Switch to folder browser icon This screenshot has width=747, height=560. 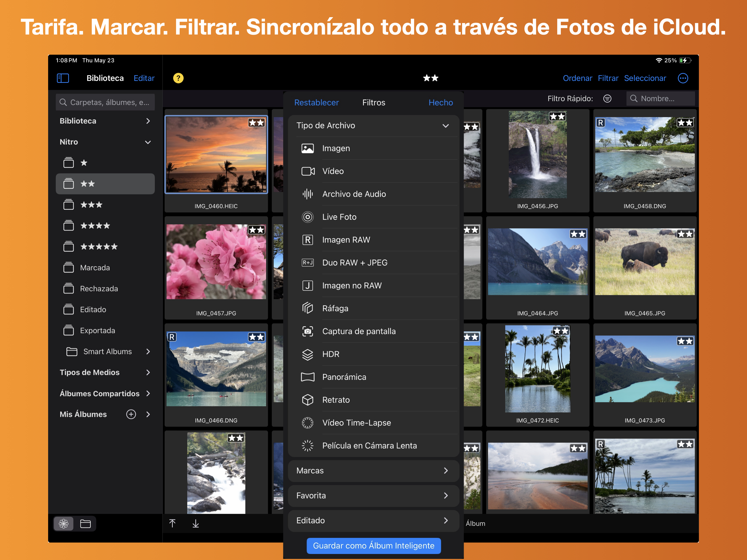[x=85, y=524]
